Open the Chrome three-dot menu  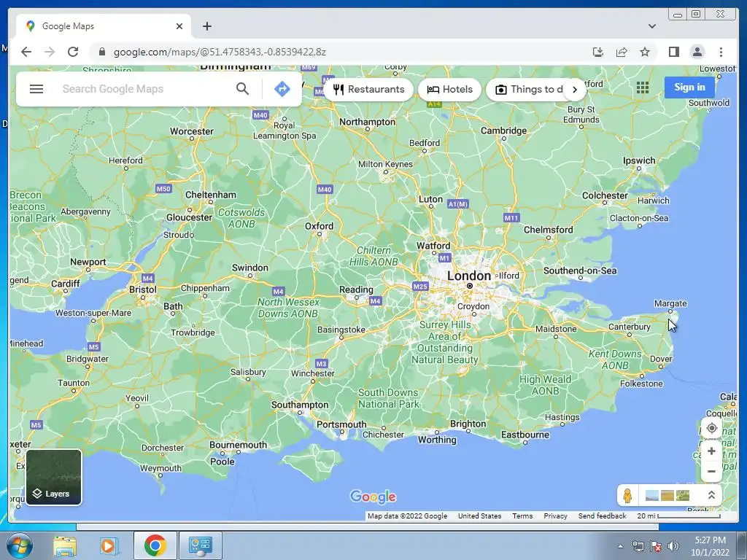721,52
